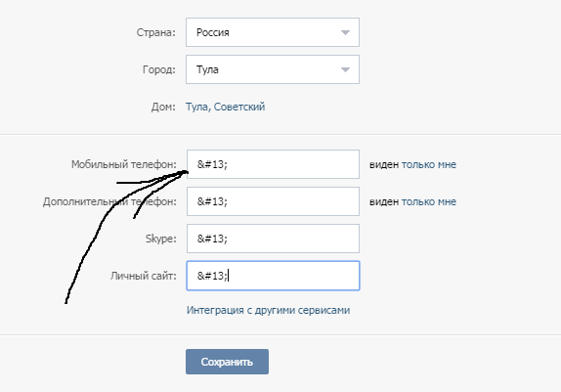Focus the Дополнительный телефон input field
561x392 pixels.
click(x=273, y=201)
